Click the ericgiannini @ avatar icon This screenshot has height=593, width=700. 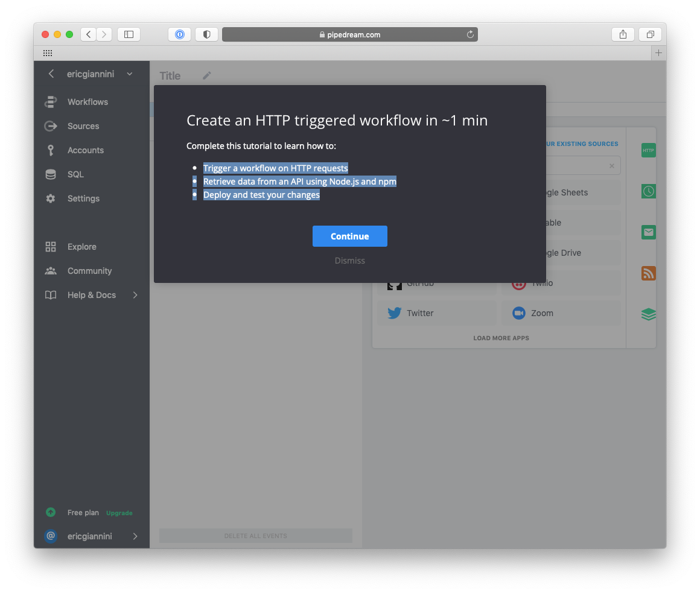tap(51, 536)
